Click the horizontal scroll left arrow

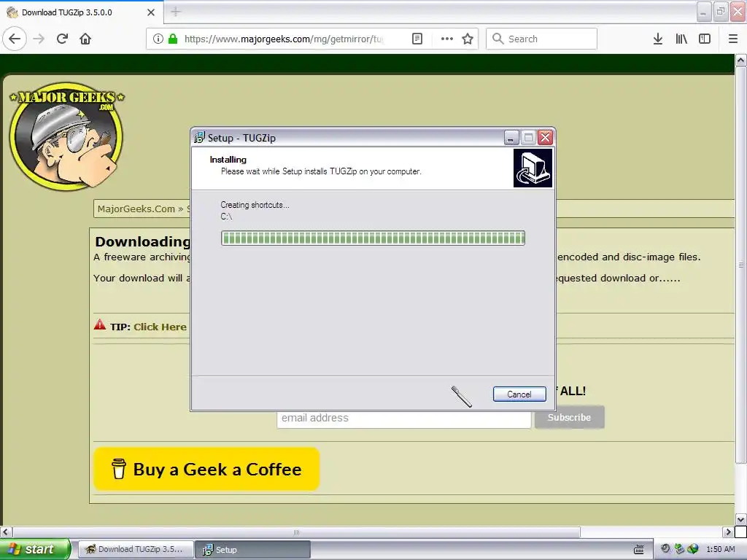[x=6, y=532]
